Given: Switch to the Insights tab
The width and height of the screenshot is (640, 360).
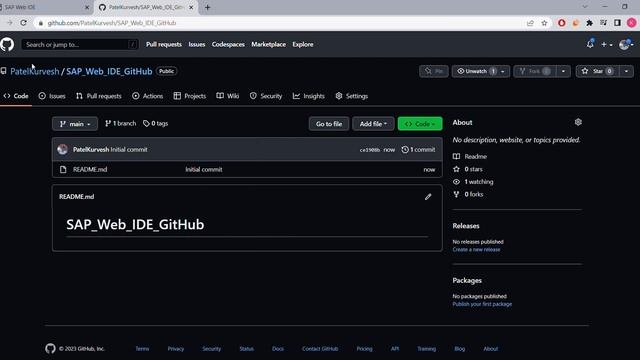Looking at the screenshot, I should (x=309, y=96).
